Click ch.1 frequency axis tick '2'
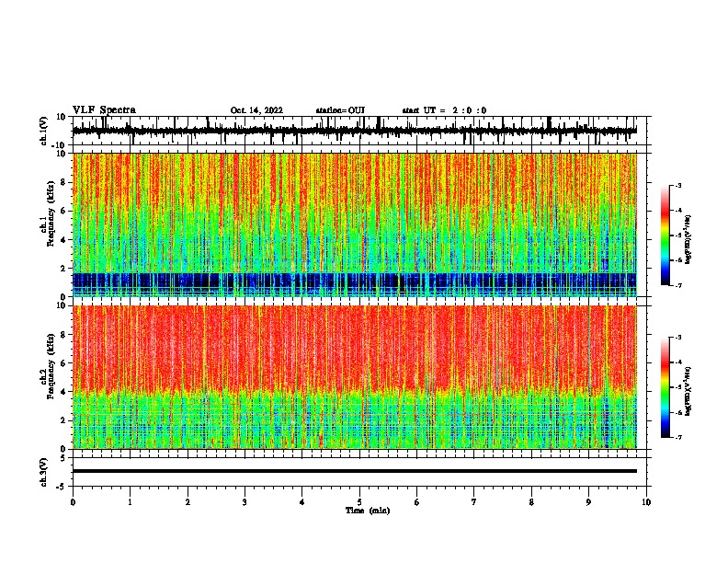 (64, 268)
